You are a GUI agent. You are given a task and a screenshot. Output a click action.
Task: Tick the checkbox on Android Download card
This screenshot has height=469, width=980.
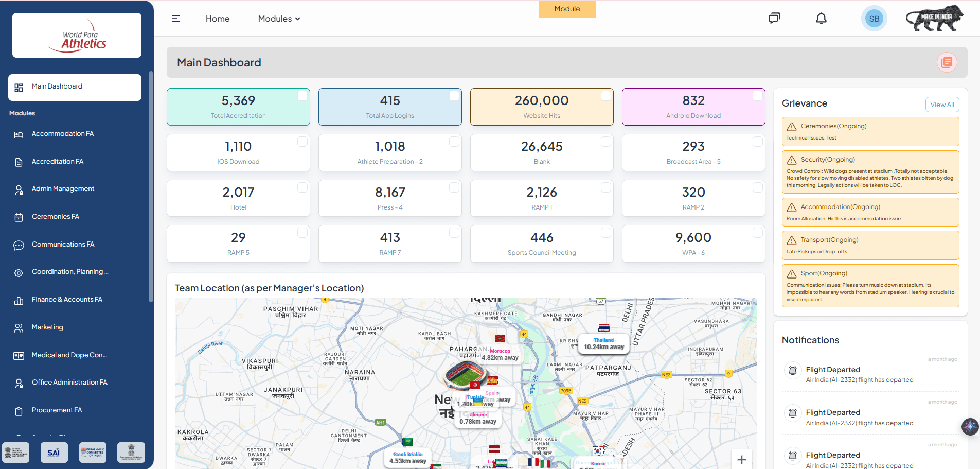click(x=758, y=96)
